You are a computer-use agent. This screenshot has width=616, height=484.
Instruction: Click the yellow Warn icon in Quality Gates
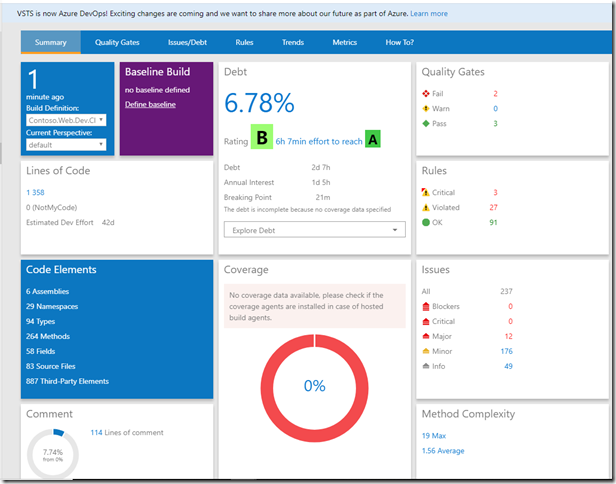428,108
